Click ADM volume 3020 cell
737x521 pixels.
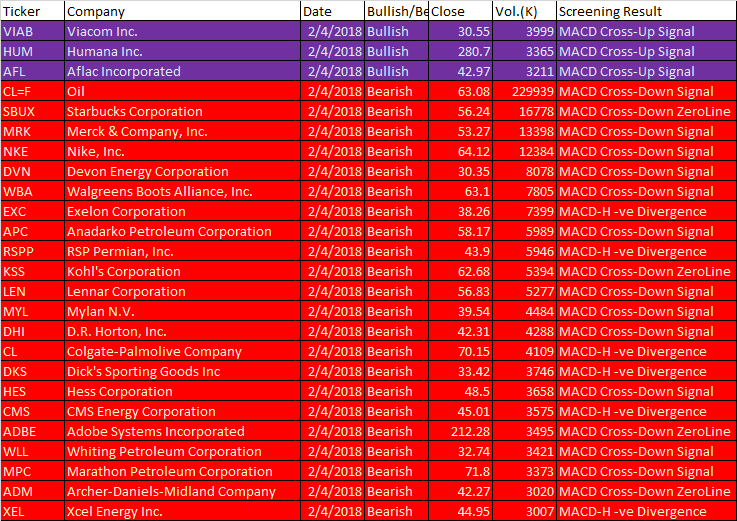[x=525, y=491]
